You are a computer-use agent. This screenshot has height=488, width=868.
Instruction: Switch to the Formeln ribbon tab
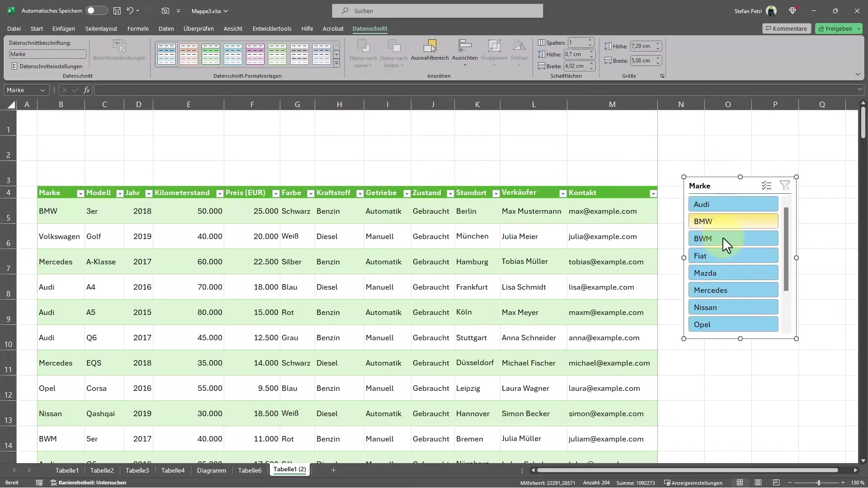(138, 28)
